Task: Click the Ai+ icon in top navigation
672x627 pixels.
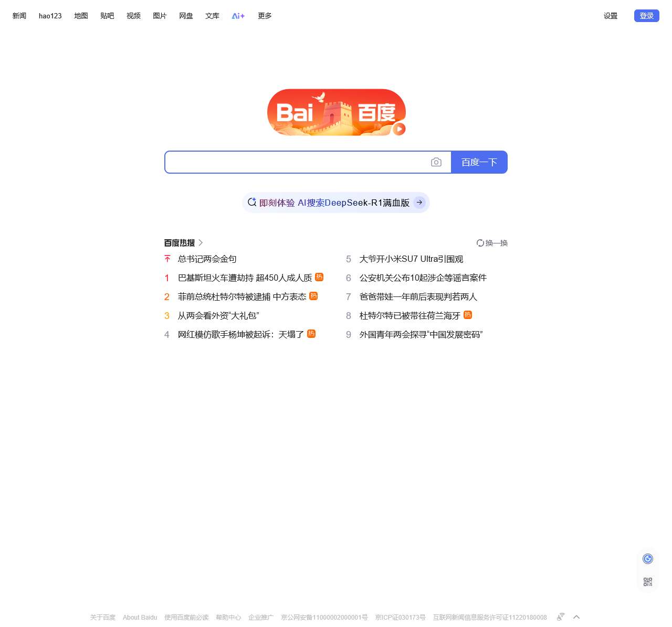Action: pos(238,16)
